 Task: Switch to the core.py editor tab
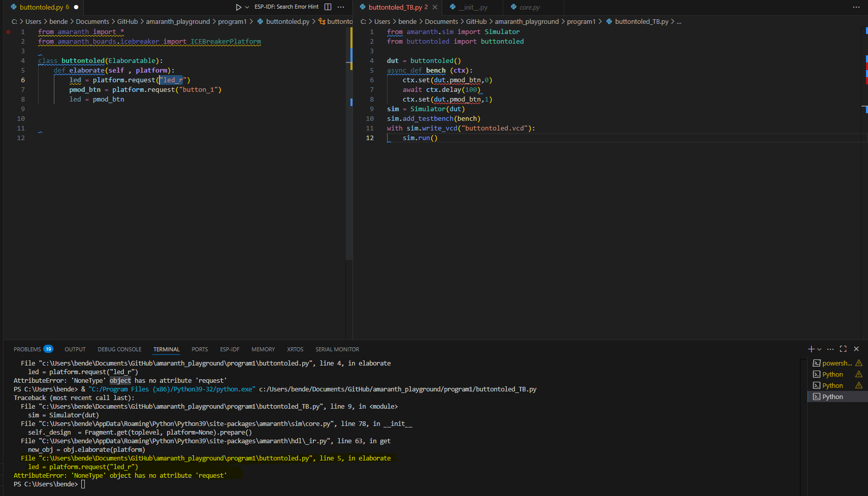[x=529, y=8]
